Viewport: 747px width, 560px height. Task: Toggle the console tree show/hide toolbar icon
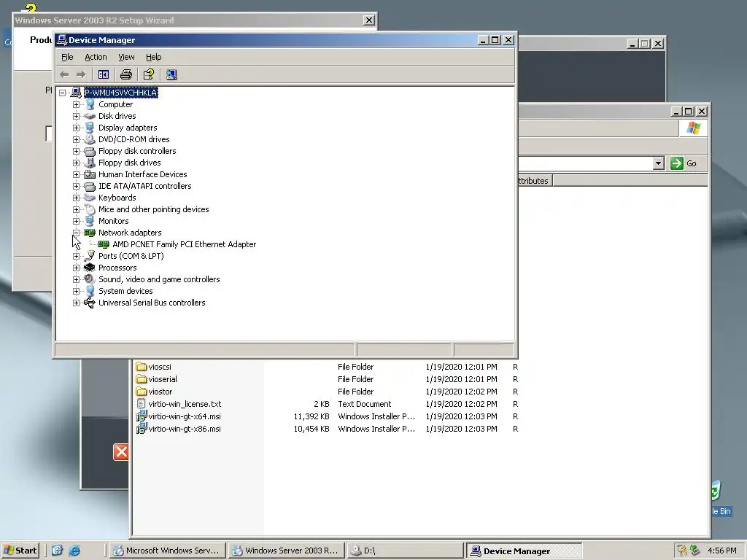pyautogui.click(x=104, y=75)
